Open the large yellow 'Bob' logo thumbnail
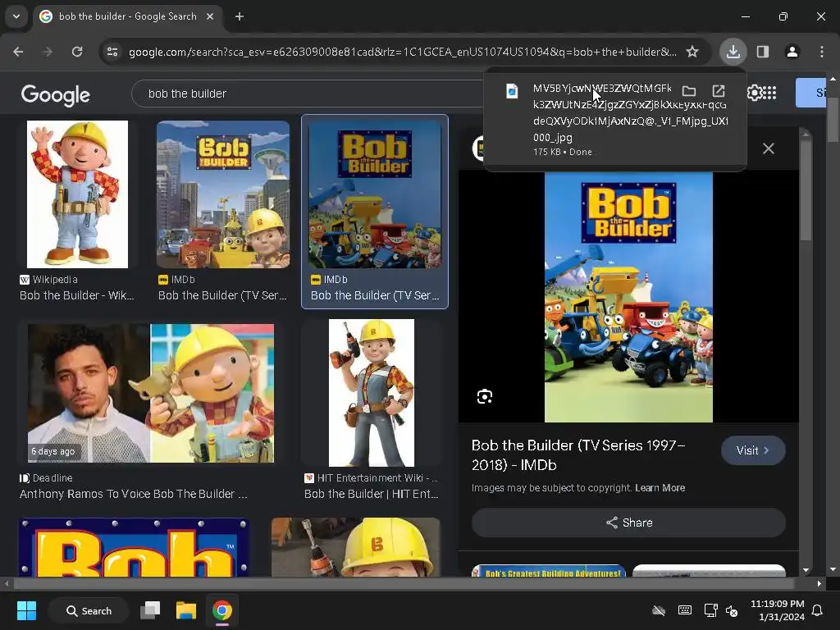Viewport: 840px width, 630px height. pos(134,547)
